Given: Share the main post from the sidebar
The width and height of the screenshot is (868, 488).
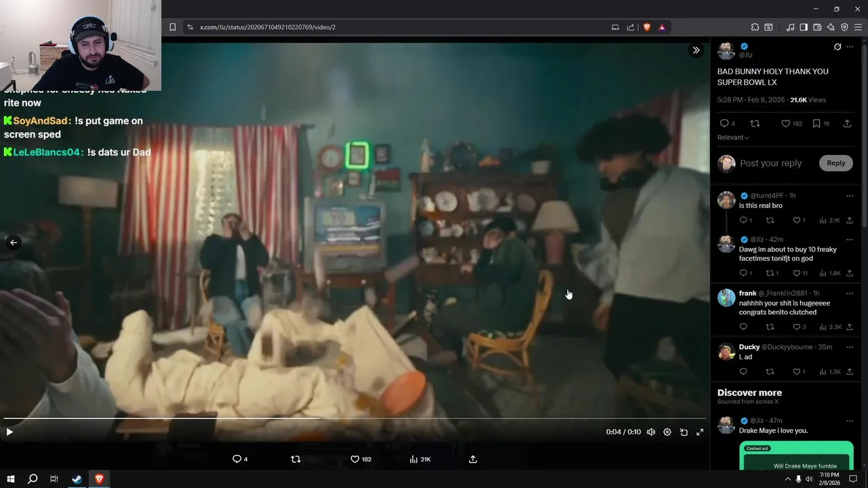Looking at the screenshot, I should (847, 123).
